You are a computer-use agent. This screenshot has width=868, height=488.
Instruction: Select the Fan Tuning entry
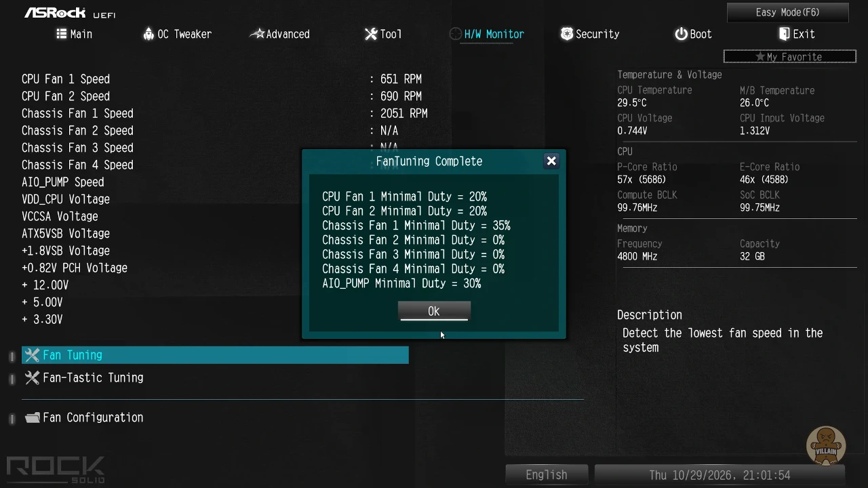click(215, 355)
